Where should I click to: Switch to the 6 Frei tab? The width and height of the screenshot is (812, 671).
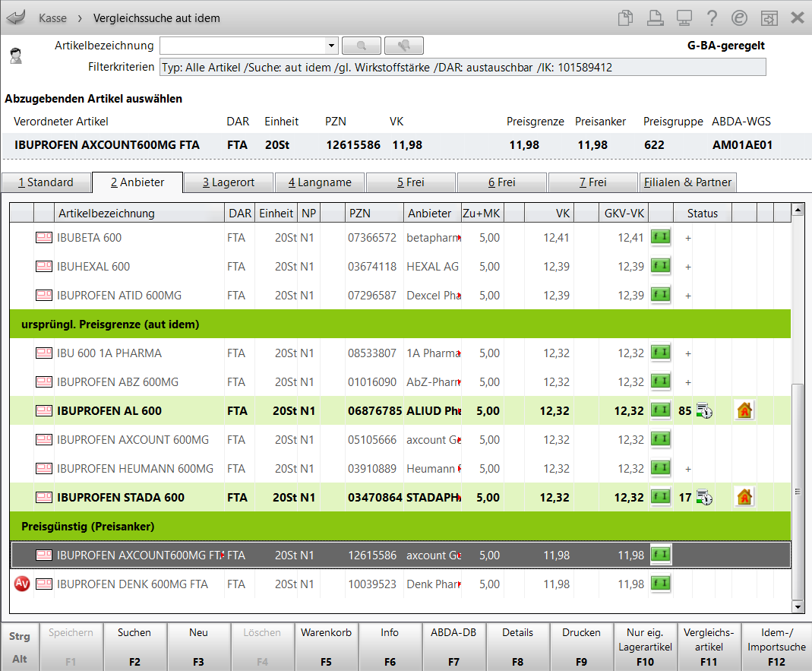[x=502, y=182]
